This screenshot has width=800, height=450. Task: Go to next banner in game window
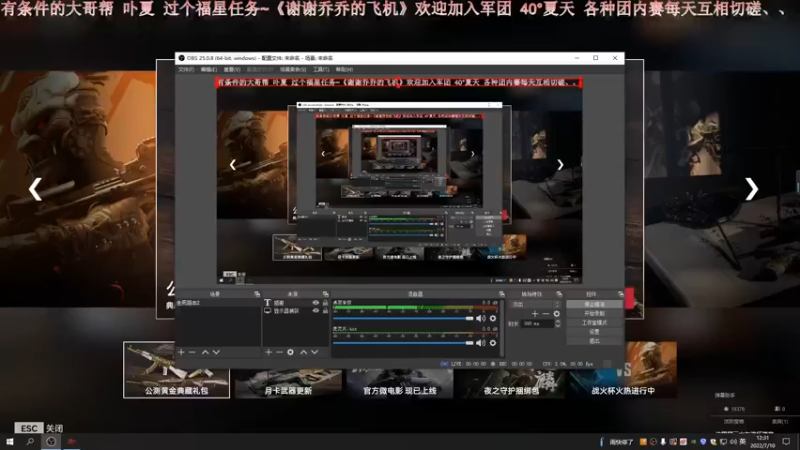click(x=752, y=189)
